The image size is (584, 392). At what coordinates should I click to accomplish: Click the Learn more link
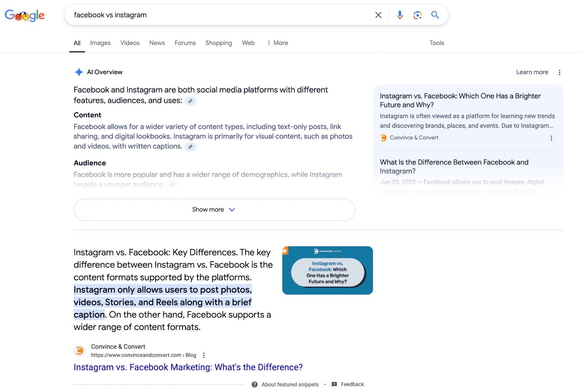coord(532,72)
